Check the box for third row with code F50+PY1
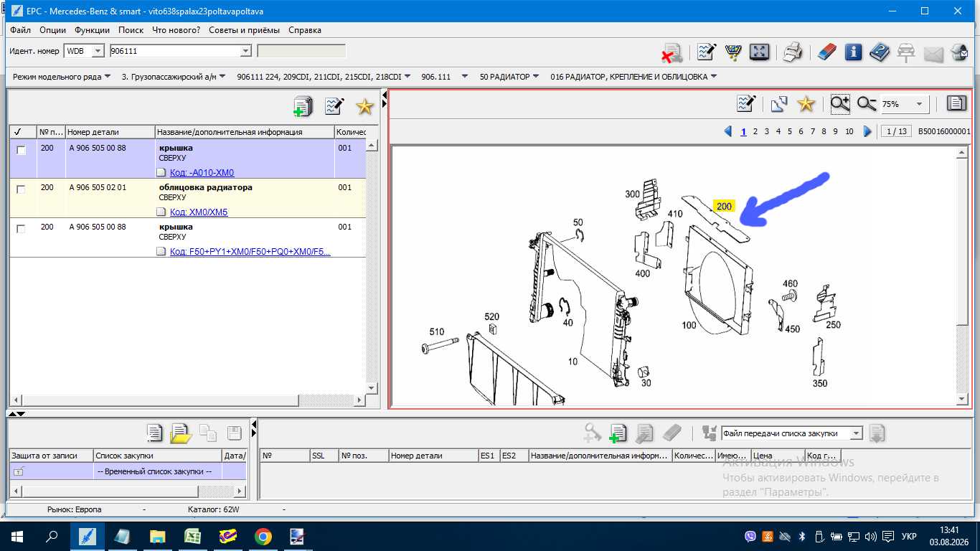980x551 pixels. point(21,229)
